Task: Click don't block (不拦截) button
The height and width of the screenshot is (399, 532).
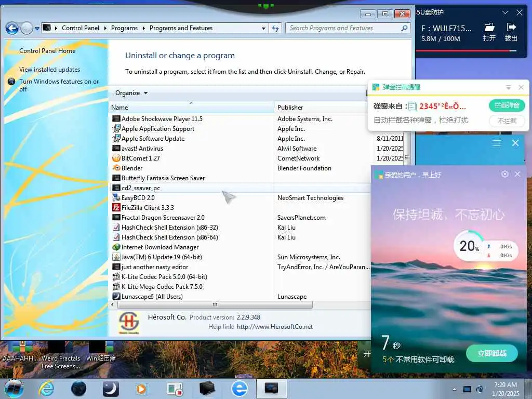Action: point(507,121)
